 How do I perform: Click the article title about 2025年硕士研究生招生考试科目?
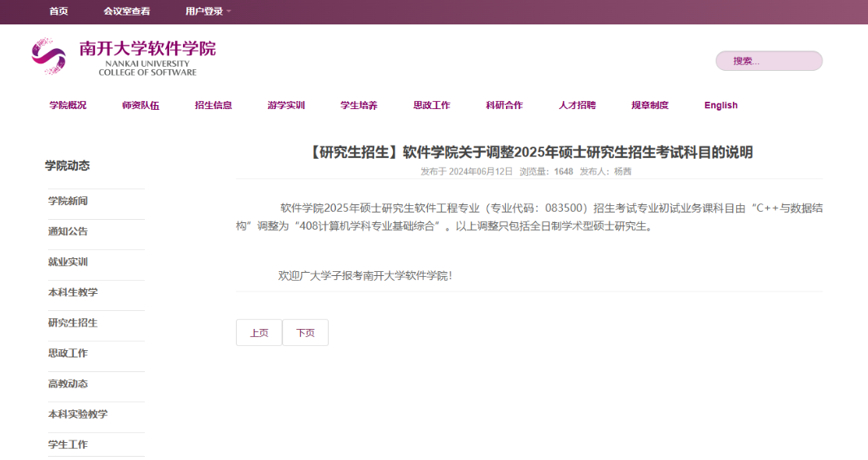[x=530, y=152]
